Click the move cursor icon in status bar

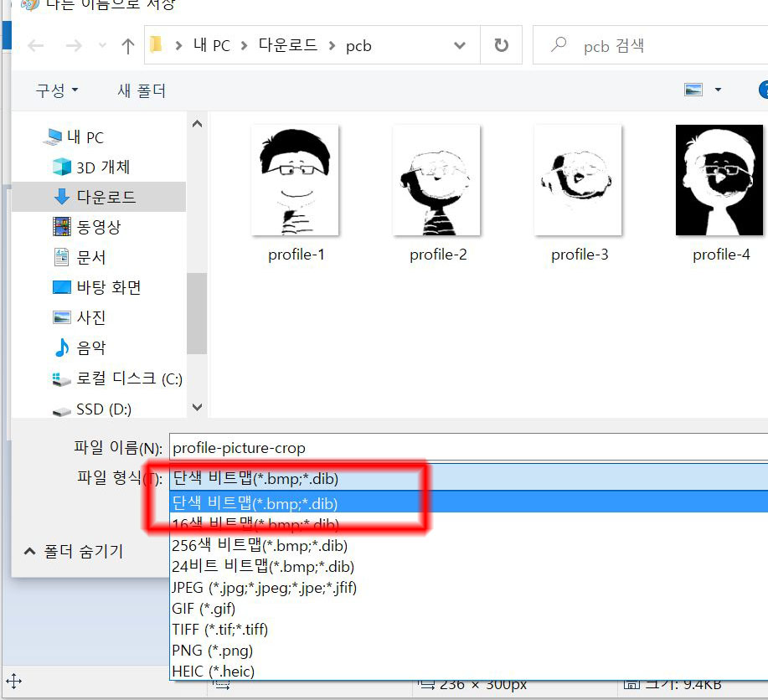click(x=13, y=681)
